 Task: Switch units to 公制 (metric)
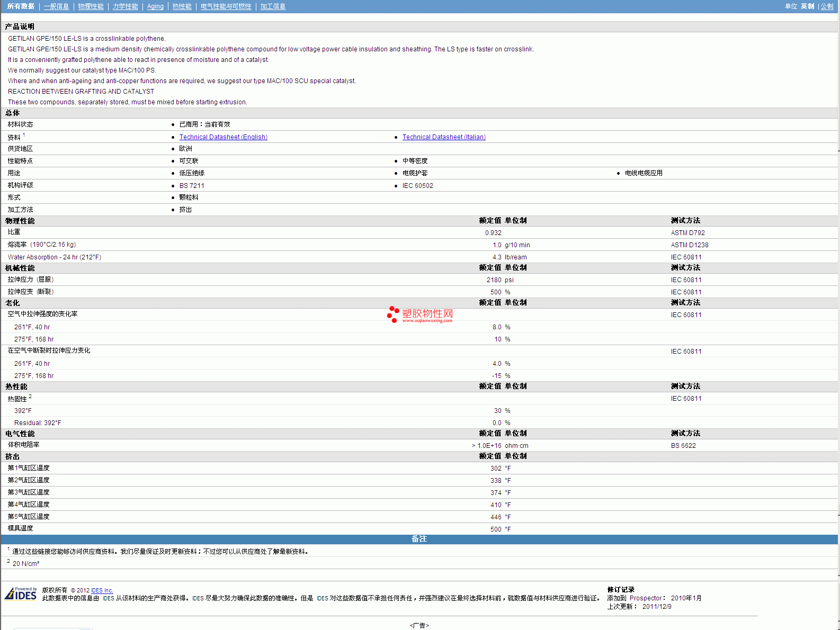click(x=827, y=6)
